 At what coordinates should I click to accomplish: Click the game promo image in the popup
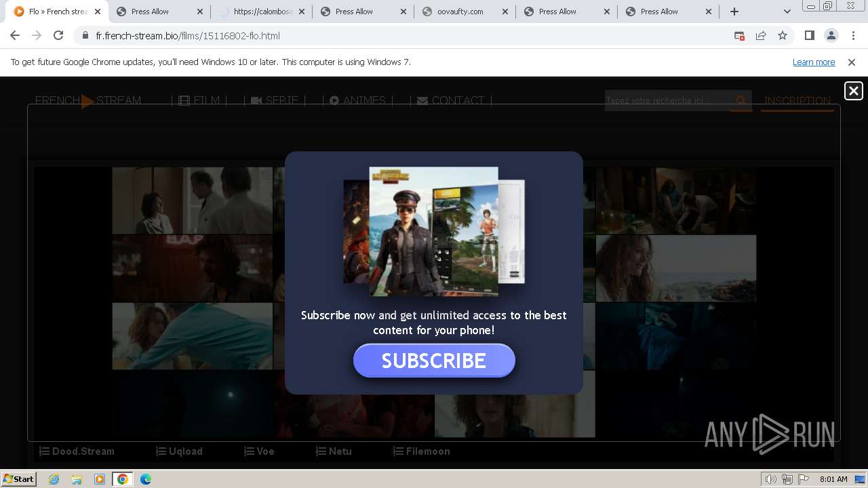pos(434,231)
